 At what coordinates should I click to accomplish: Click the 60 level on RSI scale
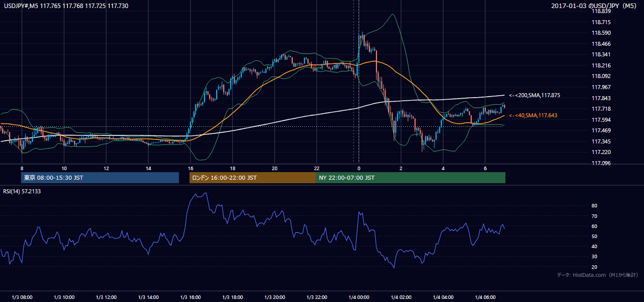click(595, 226)
